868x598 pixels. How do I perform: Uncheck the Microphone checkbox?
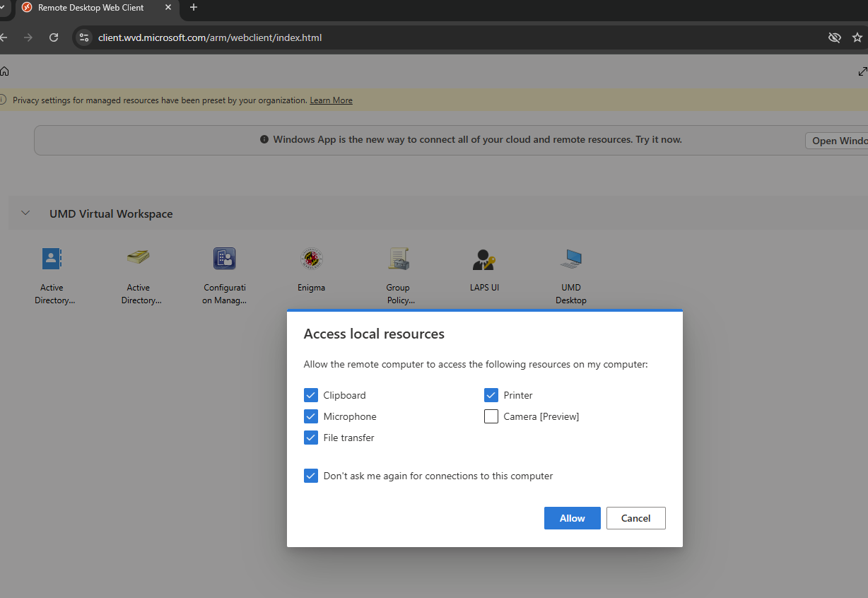(x=311, y=416)
